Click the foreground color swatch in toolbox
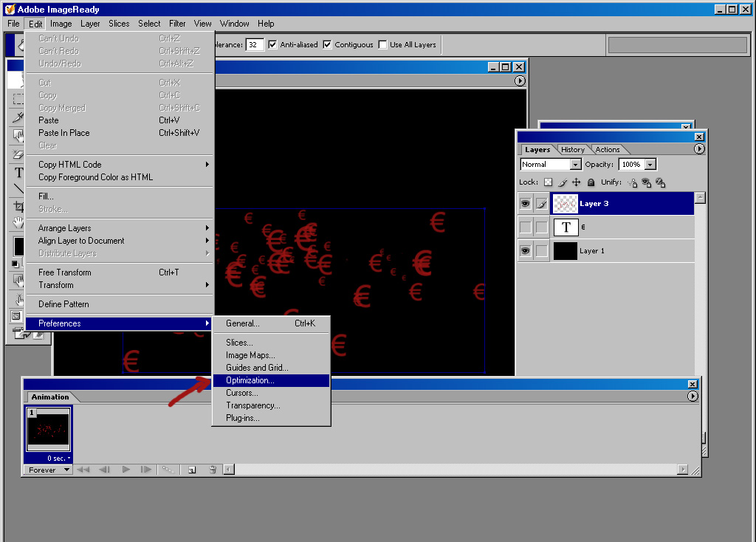 [18, 245]
